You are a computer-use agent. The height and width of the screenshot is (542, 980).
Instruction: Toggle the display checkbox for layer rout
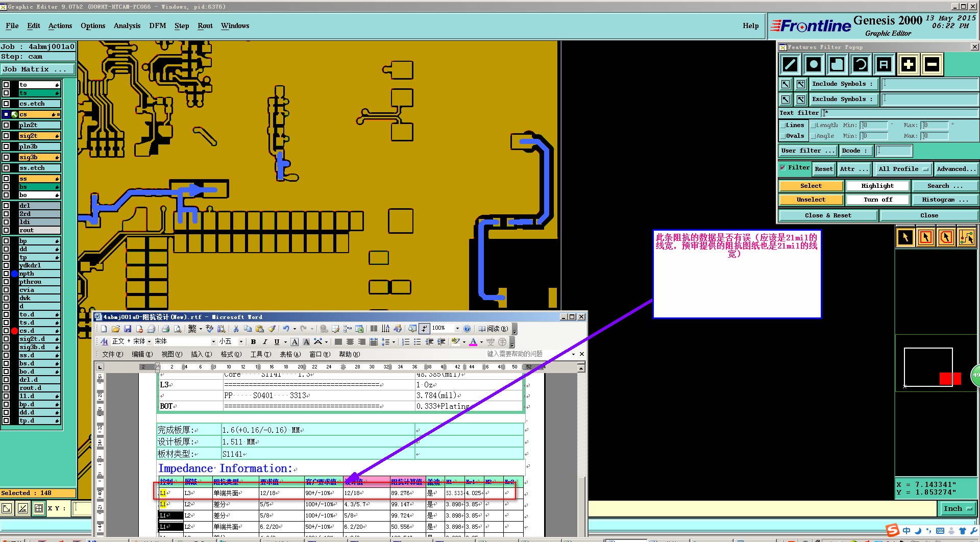coord(6,230)
